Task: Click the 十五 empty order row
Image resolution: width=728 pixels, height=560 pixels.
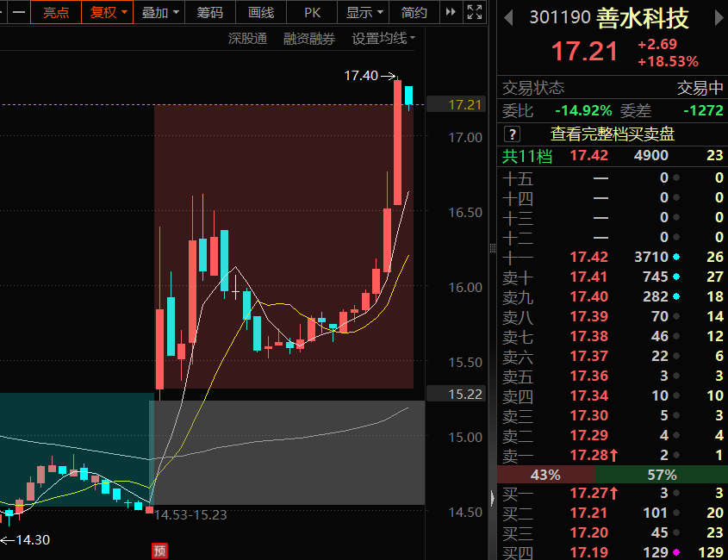Action: tap(613, 177)
